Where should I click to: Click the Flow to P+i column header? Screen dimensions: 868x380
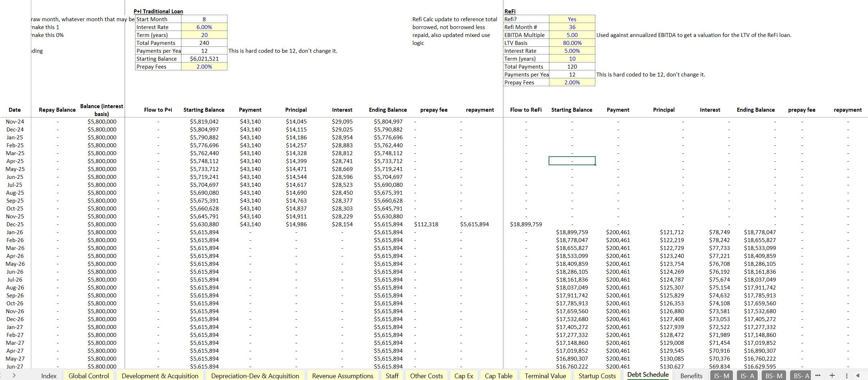pos(158,110)
